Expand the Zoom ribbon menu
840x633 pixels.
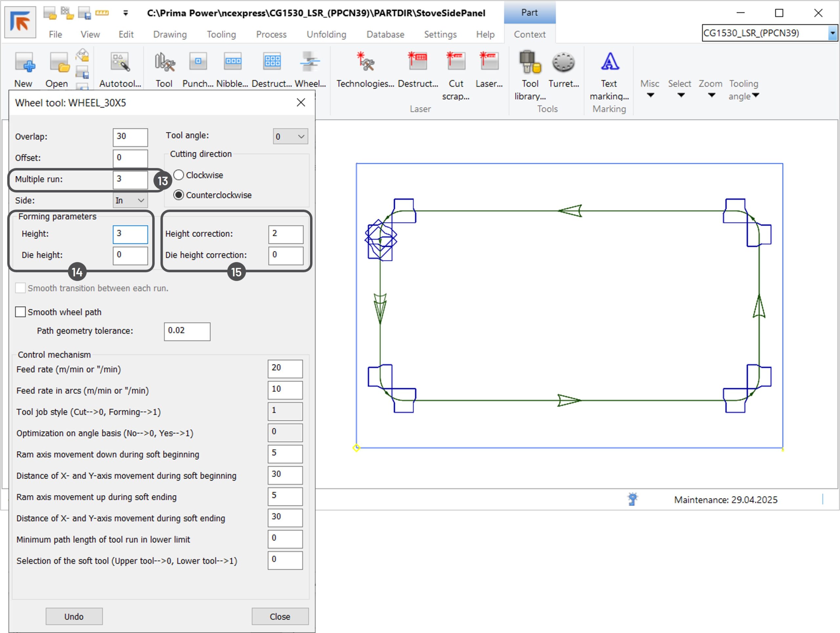click(710, 89)
